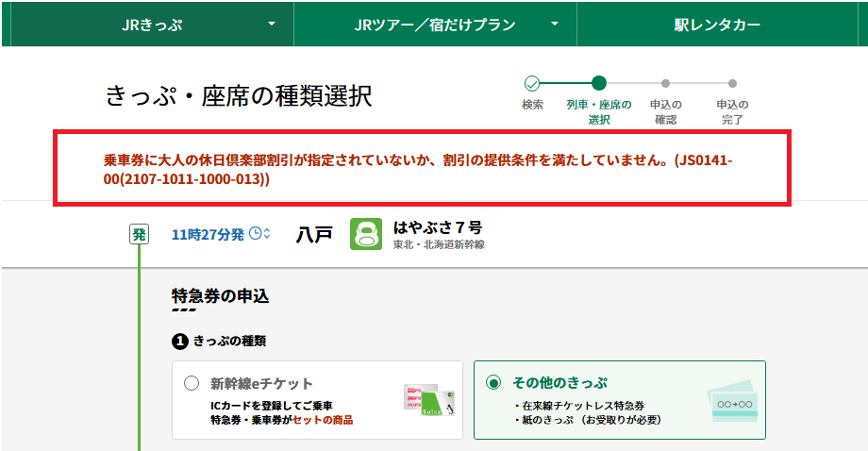Open the 11時27分発 departure time link

point(208,234)
